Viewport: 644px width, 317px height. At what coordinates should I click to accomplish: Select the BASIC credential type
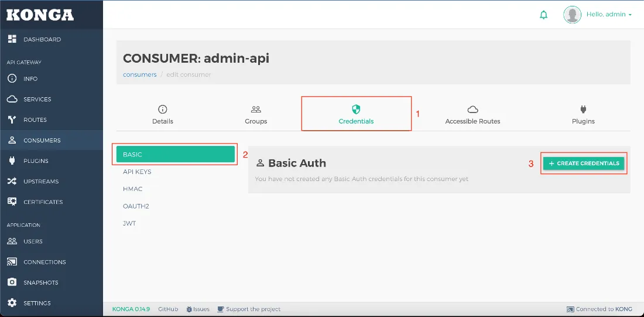click(176, 155)
